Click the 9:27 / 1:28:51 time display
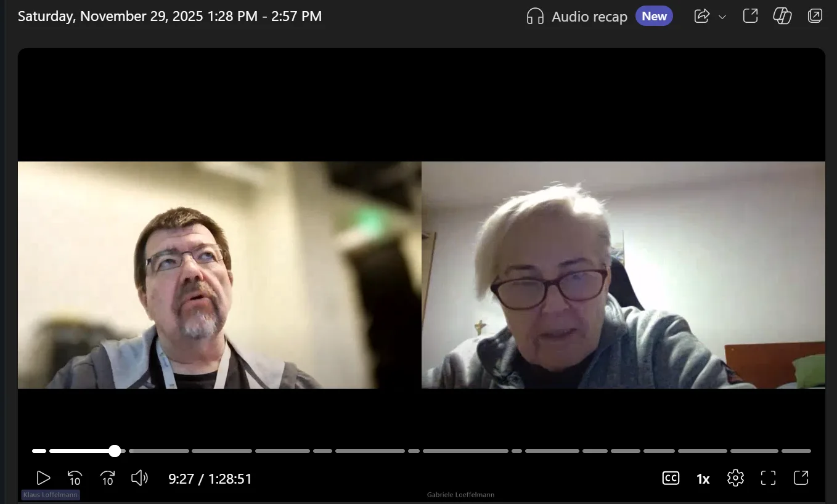 pos(210,479)
